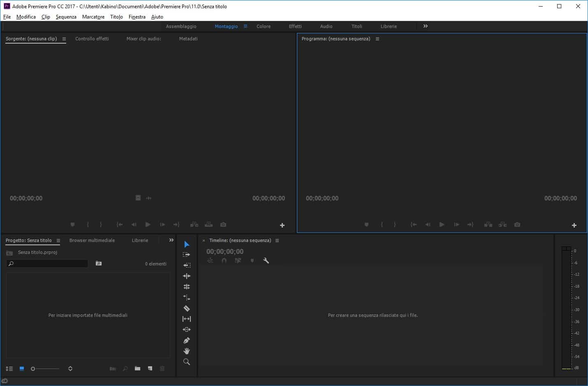The width and height of the screenshot is (588, 386).
Task: Open the sort icons menu in Project panel
Action: pyautogui.click(x=70, y=369)
